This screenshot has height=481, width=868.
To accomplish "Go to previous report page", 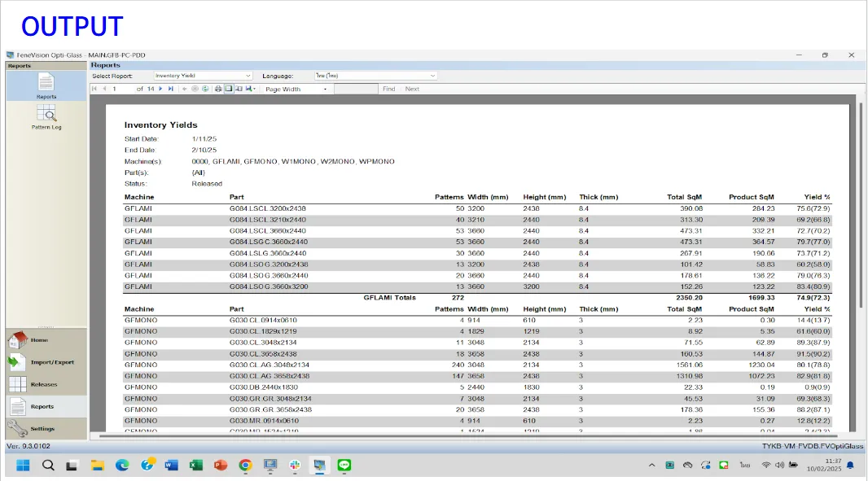I will pyautogui.click(x=104, y=89).
